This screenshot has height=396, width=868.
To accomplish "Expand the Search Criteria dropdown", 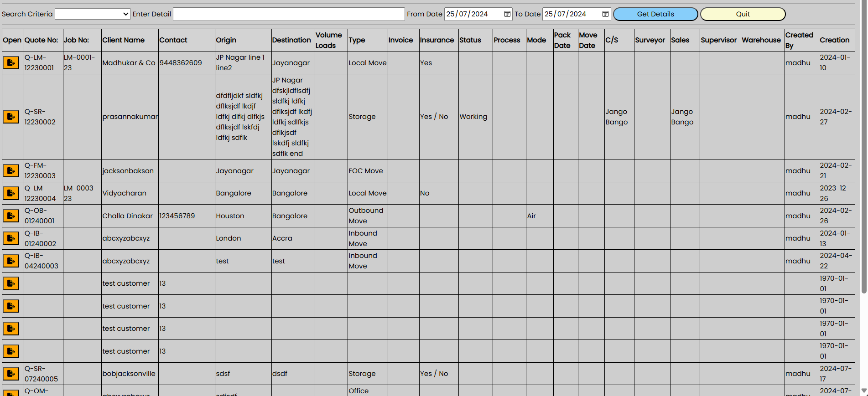I will pos(93,14).
